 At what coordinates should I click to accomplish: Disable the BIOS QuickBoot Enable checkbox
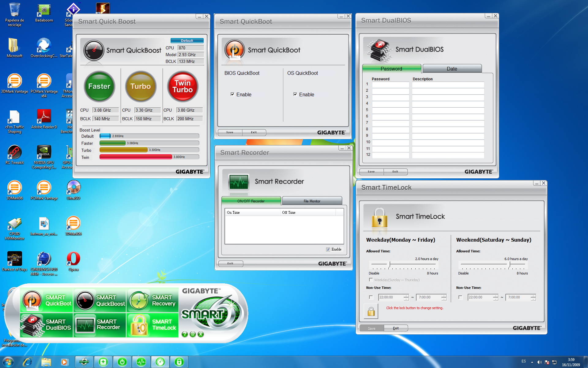pyautogui.click(x=232, y=94)
